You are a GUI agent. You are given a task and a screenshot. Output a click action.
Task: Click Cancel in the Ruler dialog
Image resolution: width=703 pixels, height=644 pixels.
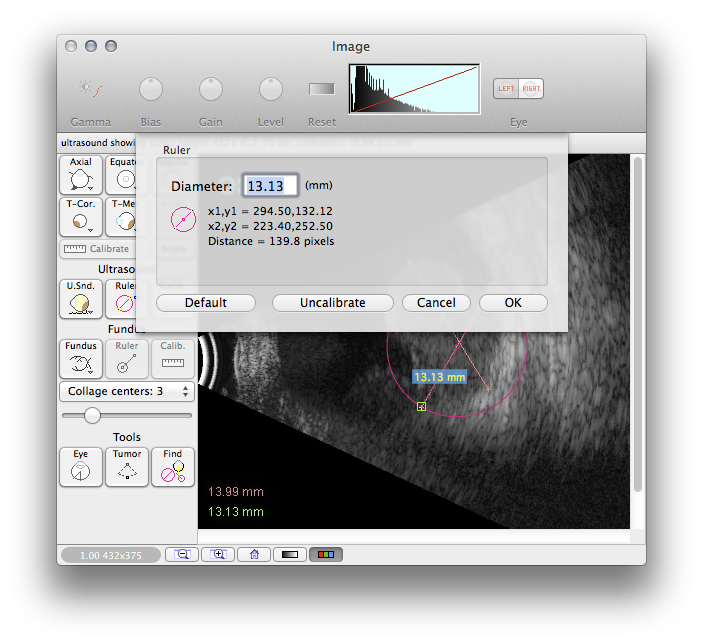coord(436,303)
